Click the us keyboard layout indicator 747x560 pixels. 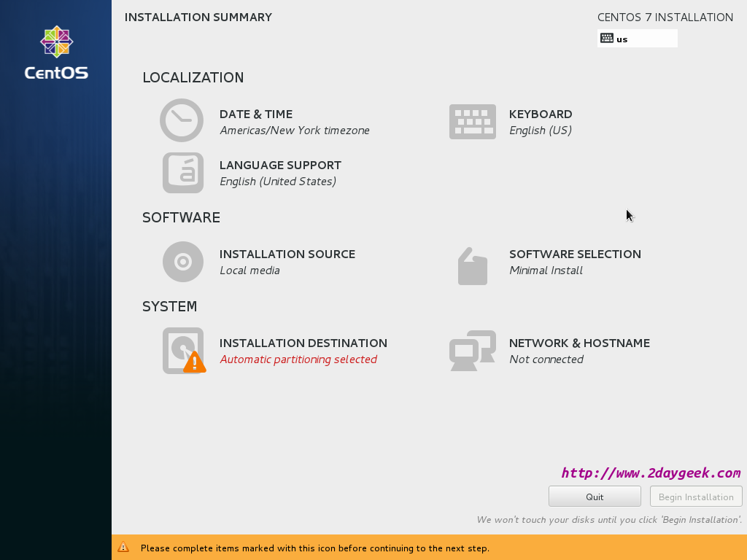pos(638,39)
